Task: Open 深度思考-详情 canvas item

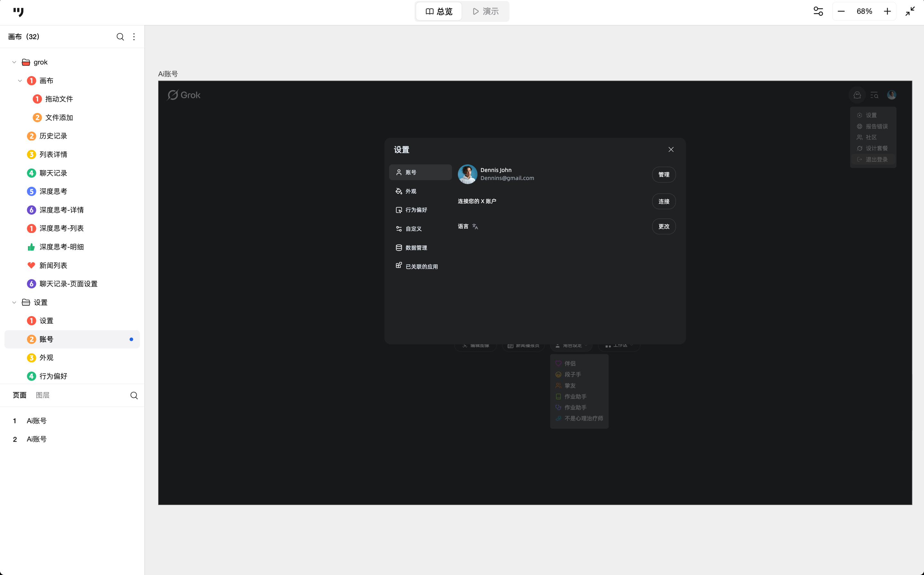Action: [x=61, y=210]
